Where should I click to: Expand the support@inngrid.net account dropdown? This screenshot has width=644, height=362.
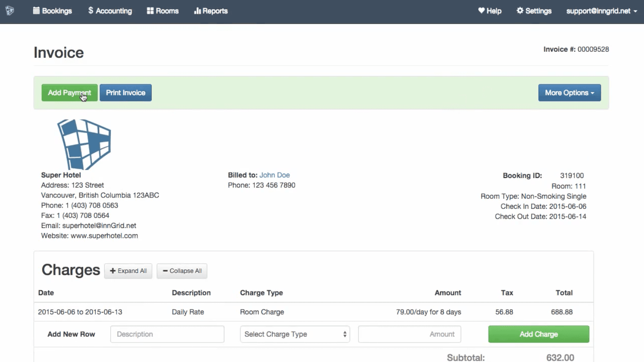pos(601,11)
